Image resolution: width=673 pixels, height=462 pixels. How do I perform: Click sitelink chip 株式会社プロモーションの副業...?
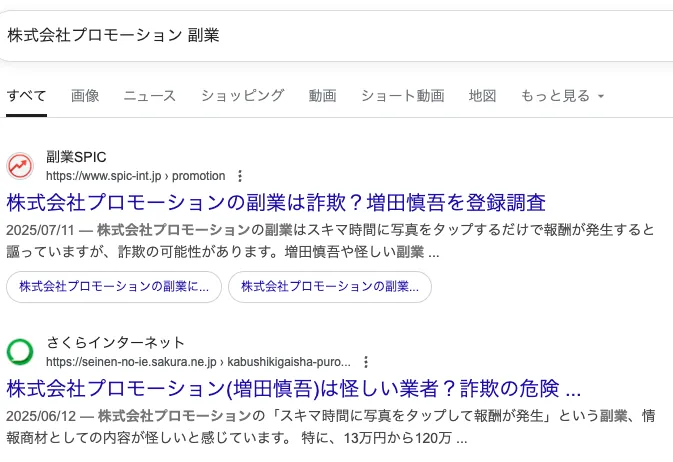tap(330, 287)
